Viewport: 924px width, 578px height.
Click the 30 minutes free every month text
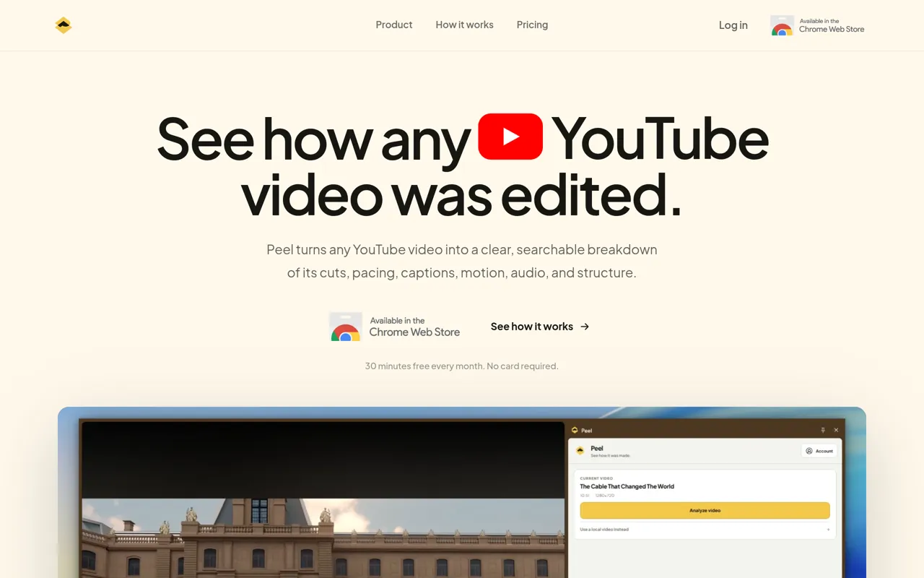[x=461, y=366]
